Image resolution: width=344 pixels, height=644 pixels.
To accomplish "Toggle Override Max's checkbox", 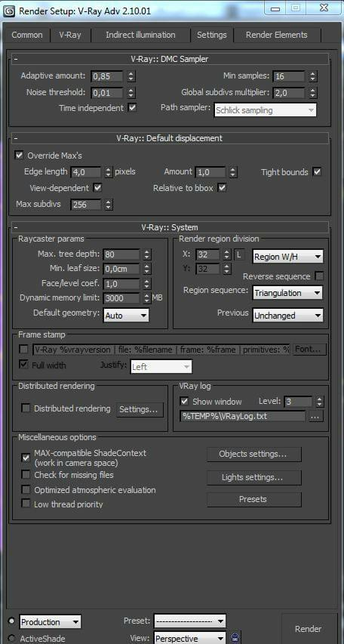I will coord(18,156).
